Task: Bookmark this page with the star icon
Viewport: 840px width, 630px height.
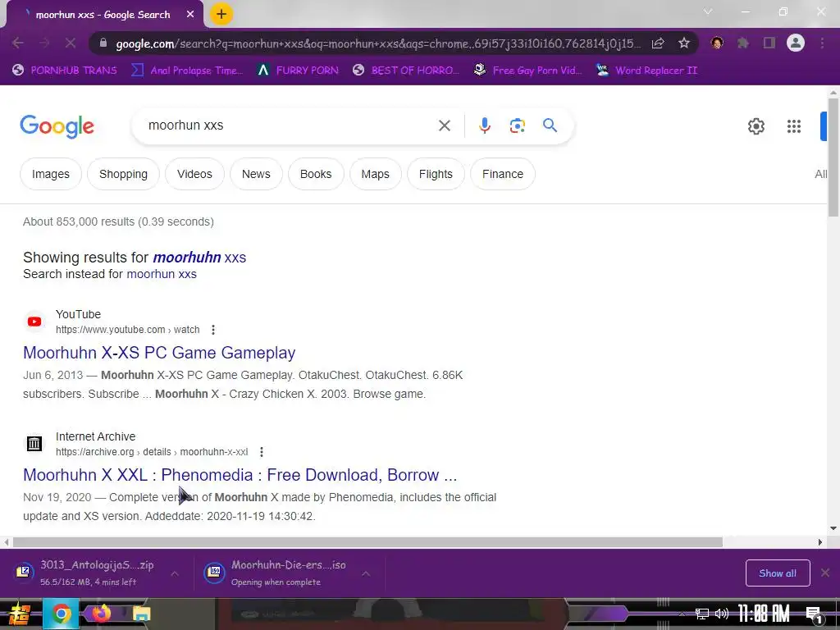Action: pyautogui.click(x=683, y=43)
